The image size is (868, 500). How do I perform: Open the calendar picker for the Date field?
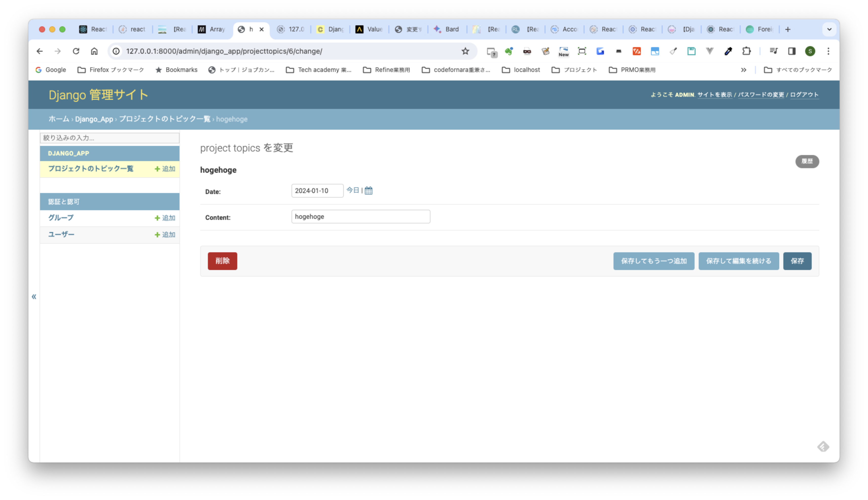[x=368, y=190]
